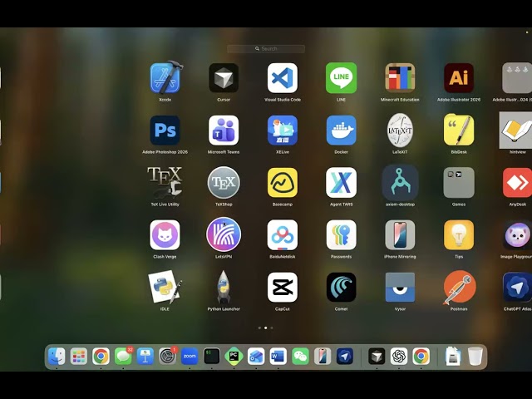Open Xcode from Launchpad

[x=165, y=78]
